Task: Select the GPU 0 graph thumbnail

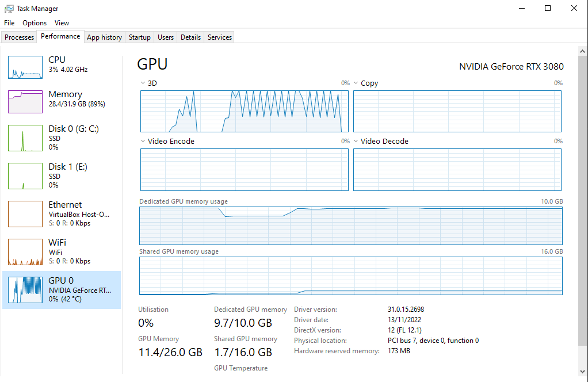Action: click(x=25, y=290)
